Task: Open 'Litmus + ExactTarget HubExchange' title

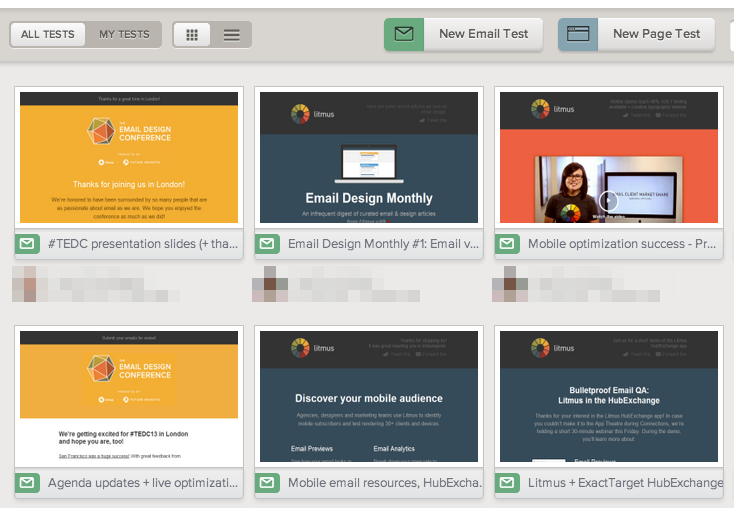Action: click(x=625, y=483)
